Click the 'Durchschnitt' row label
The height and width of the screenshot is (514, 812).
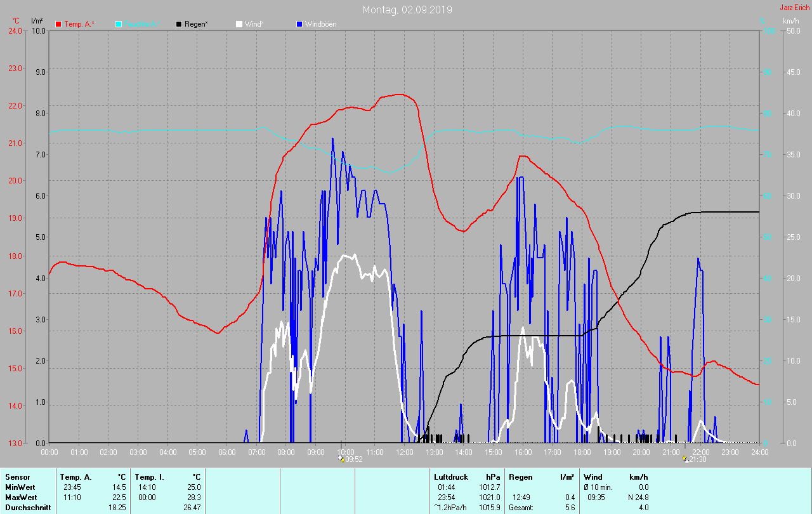pos(28,508)
